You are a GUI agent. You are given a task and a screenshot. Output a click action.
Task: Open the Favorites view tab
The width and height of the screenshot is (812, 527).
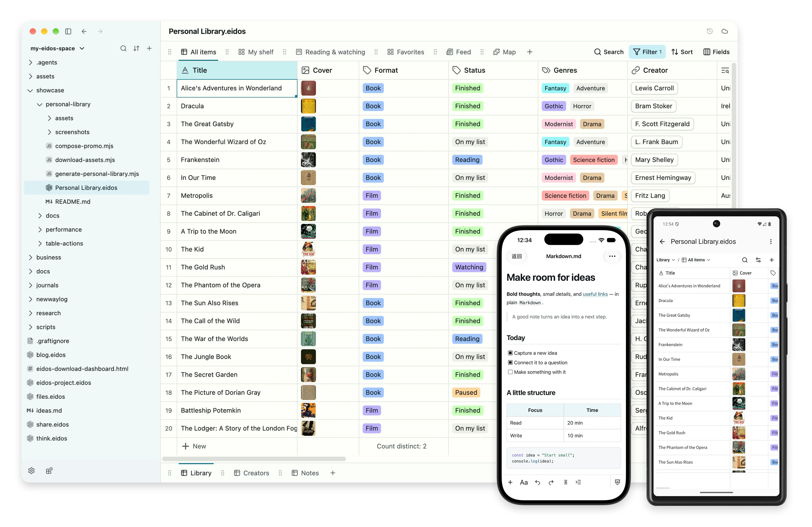(406, 52)
